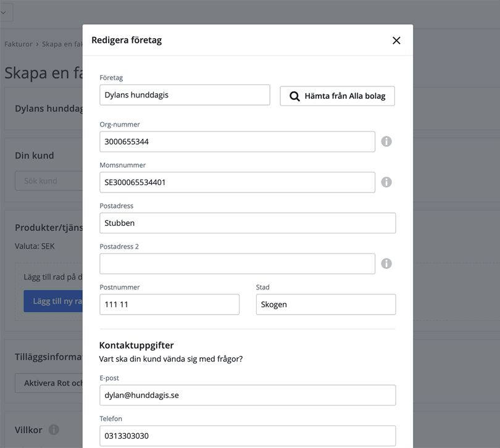Open the Momsnummer info tooltip icon

pos(386,182)
